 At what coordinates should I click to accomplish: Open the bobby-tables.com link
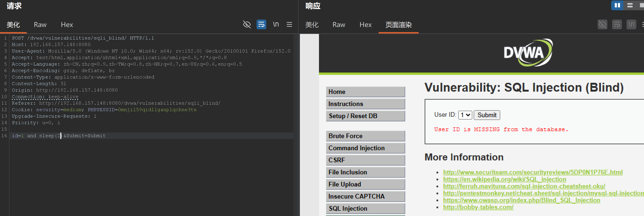tap(478, 207)
